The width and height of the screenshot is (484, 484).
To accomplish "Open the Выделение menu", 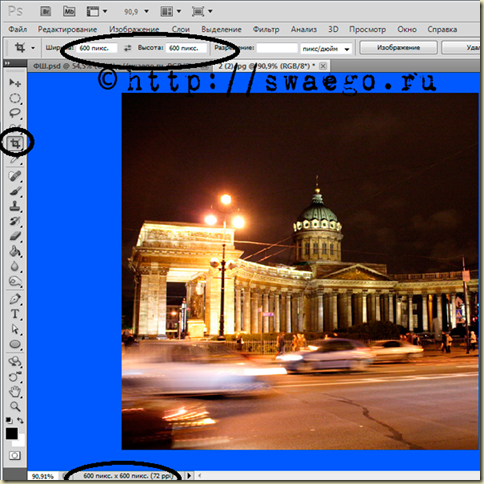I will pyautogui.click(x=221, y=29).
